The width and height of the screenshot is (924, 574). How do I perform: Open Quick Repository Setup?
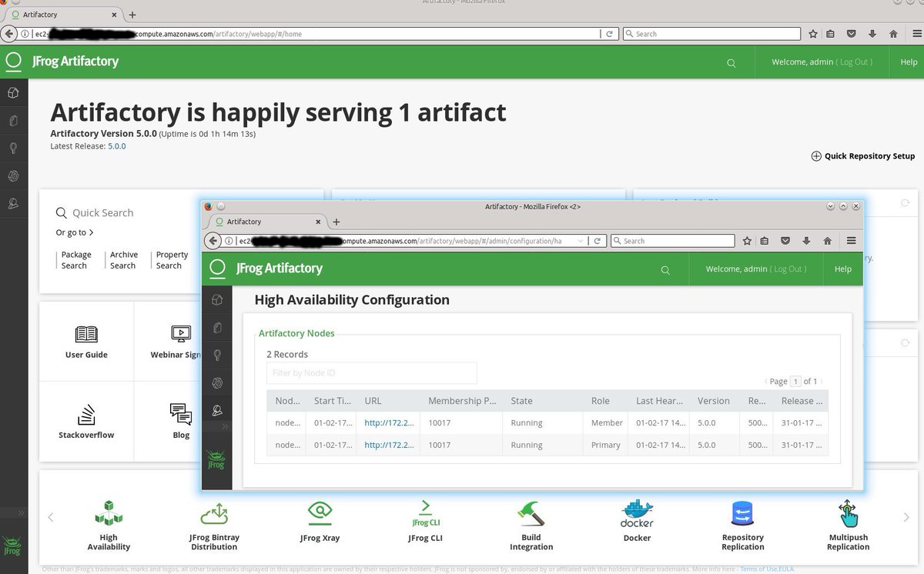[x=863, y=156]
